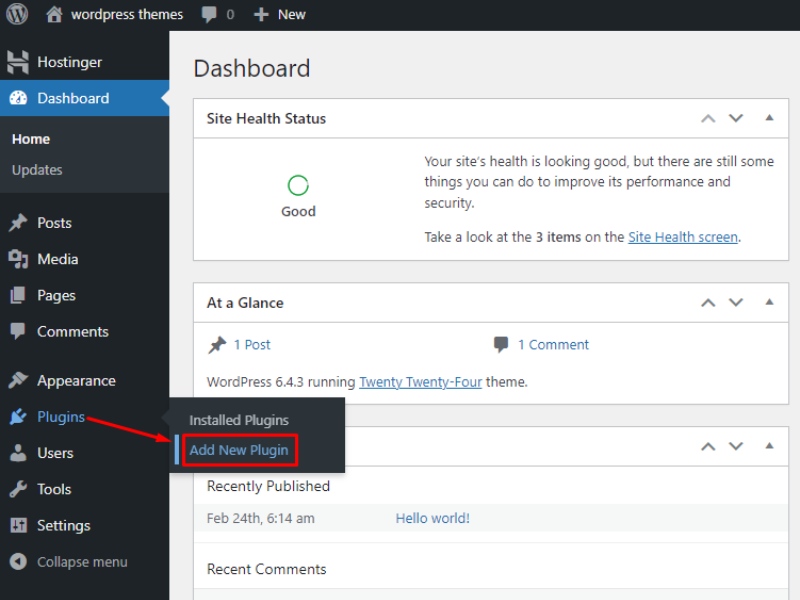
Task: Move At a Glance widget up
Action: click(x=708, y=302)
